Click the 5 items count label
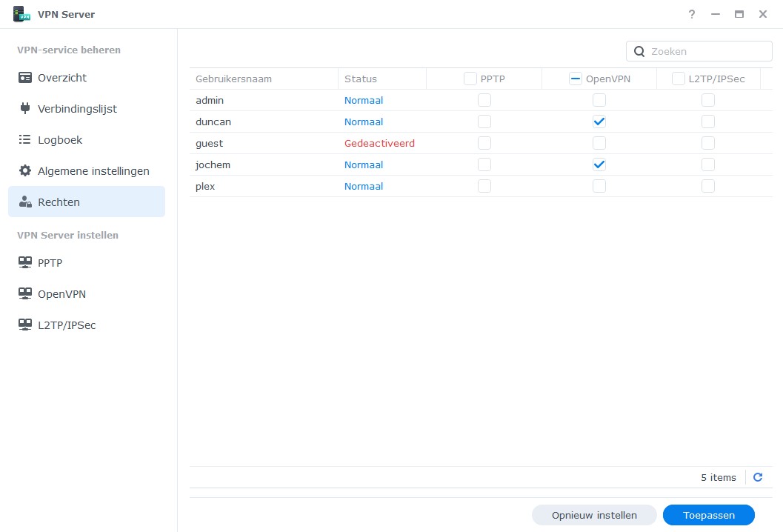This screenshot has height=532, width=783. point(719,477)
